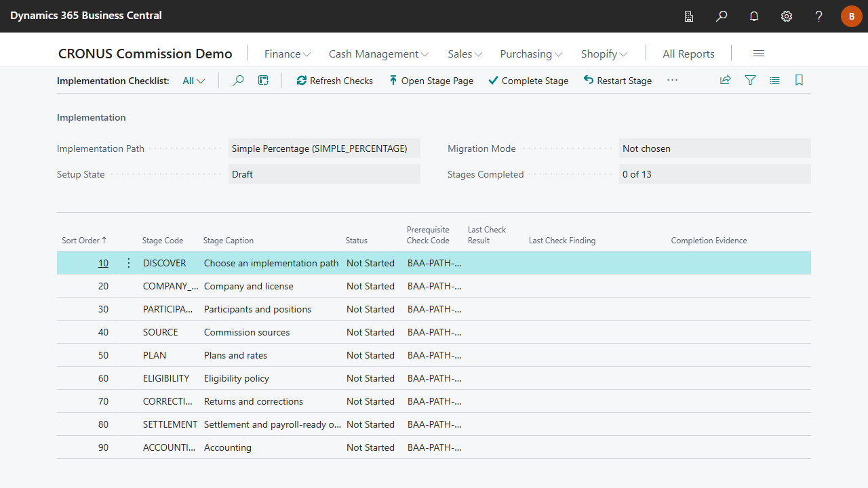The width and height of the screenshot is (868, 488).
Task: Expand the Sales menu
Action: pyautogui.click(x=465, y=54)
